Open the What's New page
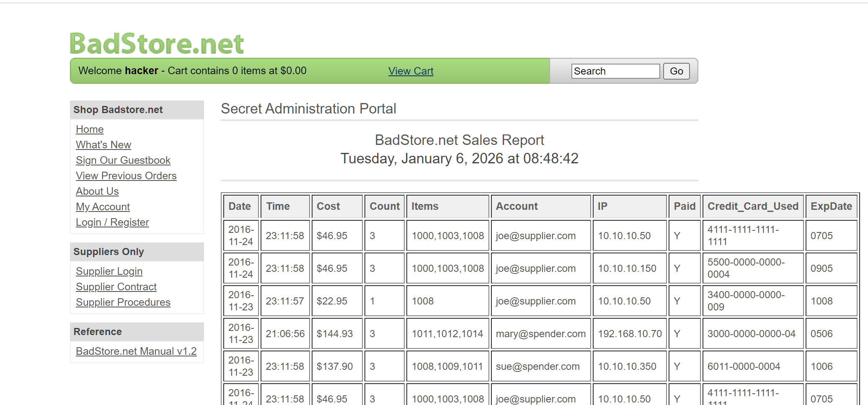This screenshot has width=868, height=405. [103, 145]
